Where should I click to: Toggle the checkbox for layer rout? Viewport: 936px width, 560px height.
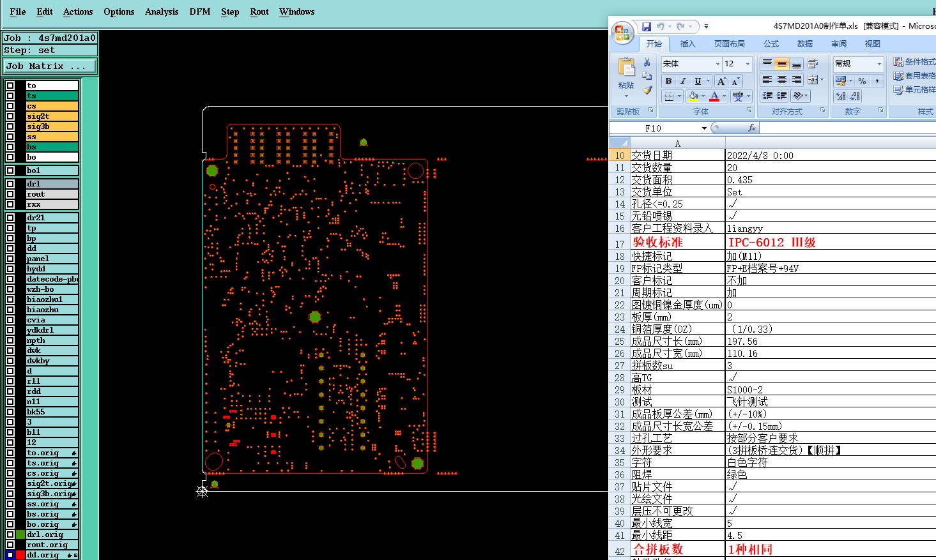coord(10,194)
